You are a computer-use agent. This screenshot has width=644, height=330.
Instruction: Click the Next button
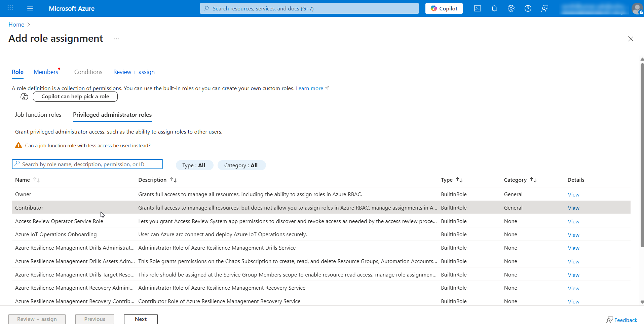[x=141, y=319]
